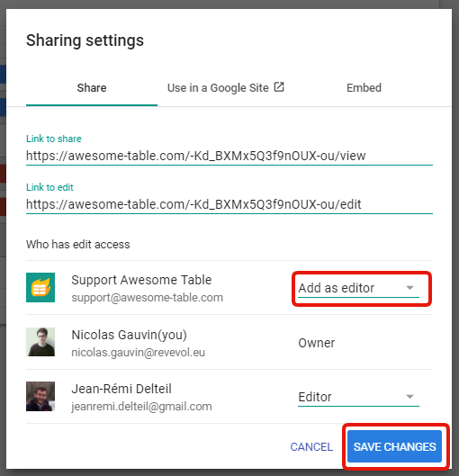
Task: Open the Add as editor dropdown
Action: [x=358, y=288]
